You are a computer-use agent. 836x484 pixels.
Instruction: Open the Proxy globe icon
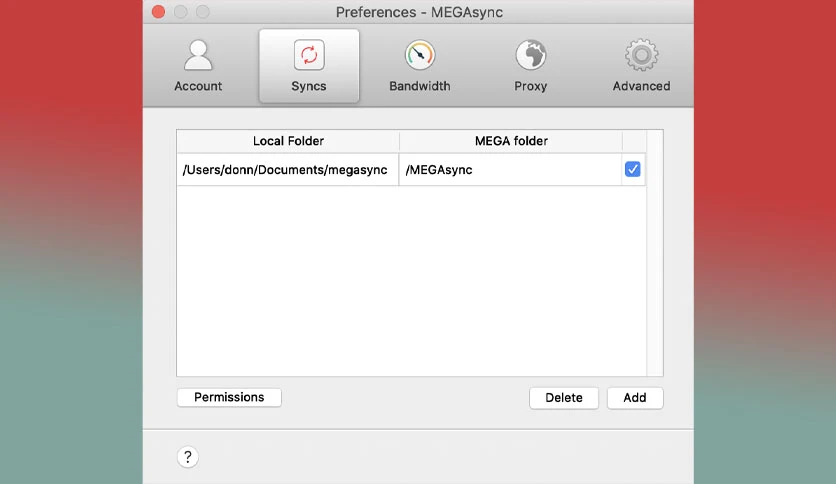click(530, 55)
